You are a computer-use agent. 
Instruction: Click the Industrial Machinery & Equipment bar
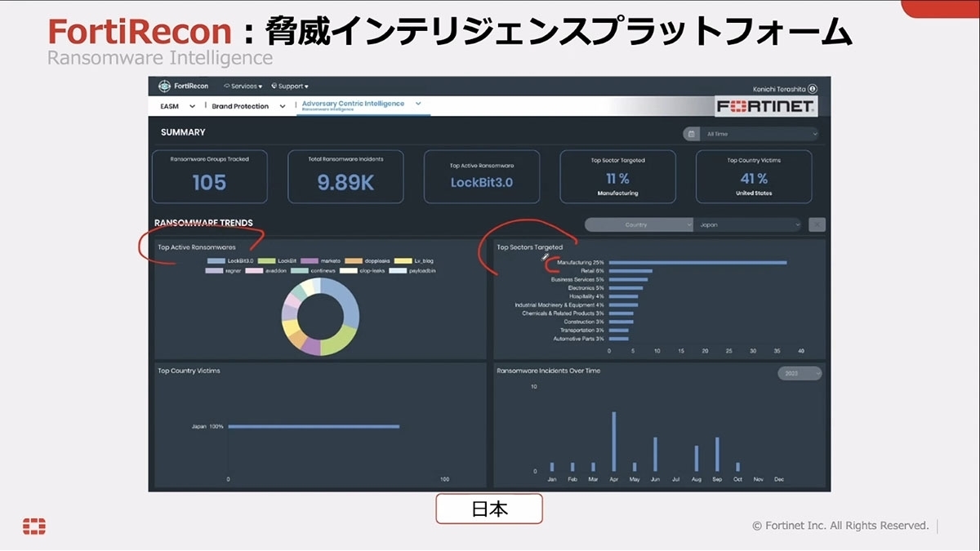click(623, 304)
